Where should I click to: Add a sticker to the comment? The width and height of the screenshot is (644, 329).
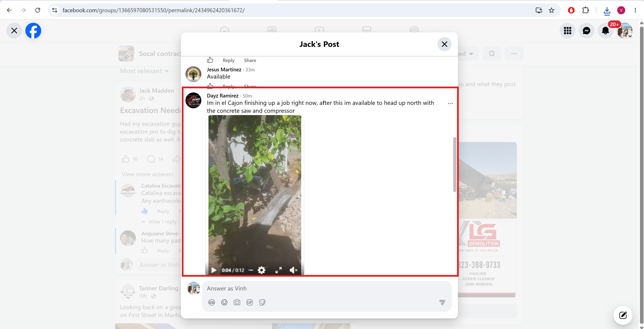point(262,303)
